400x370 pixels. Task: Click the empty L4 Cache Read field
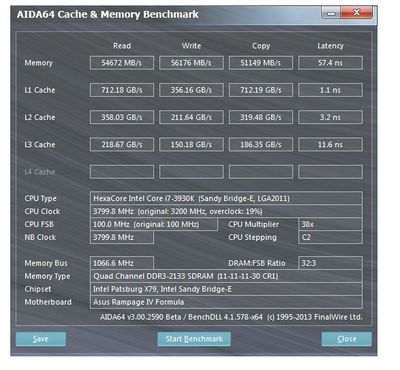tap(122, 172)
